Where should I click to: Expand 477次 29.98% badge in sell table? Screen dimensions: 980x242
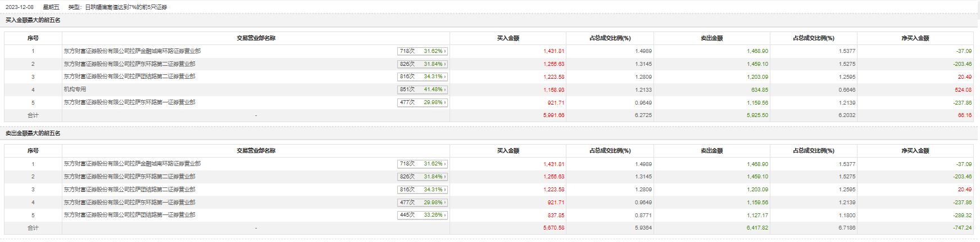tap(423, 202)
